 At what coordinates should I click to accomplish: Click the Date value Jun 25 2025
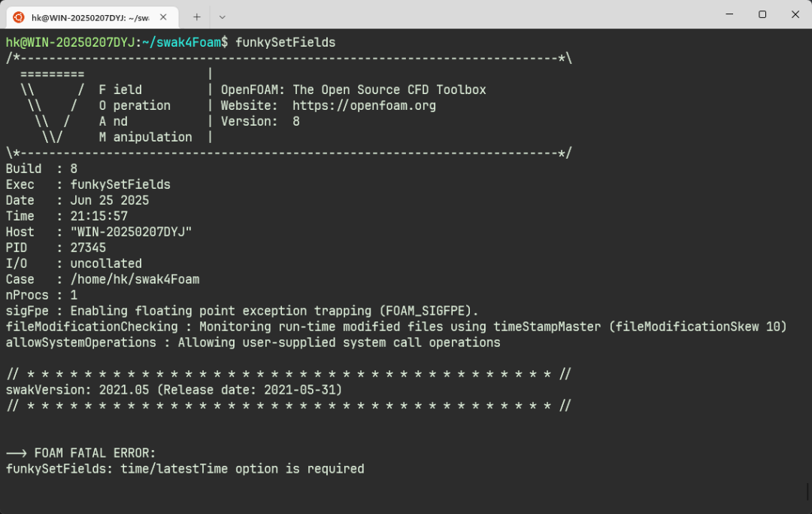point(110,200)
